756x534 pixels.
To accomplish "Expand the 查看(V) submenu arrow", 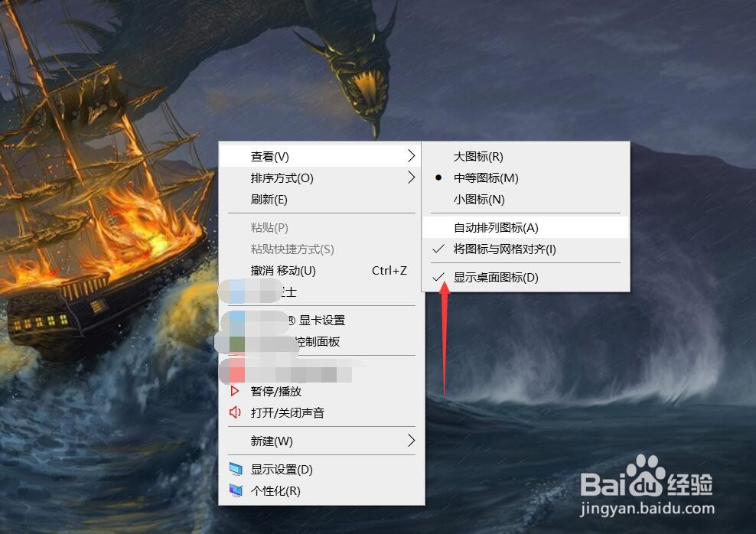I will 411,155.
